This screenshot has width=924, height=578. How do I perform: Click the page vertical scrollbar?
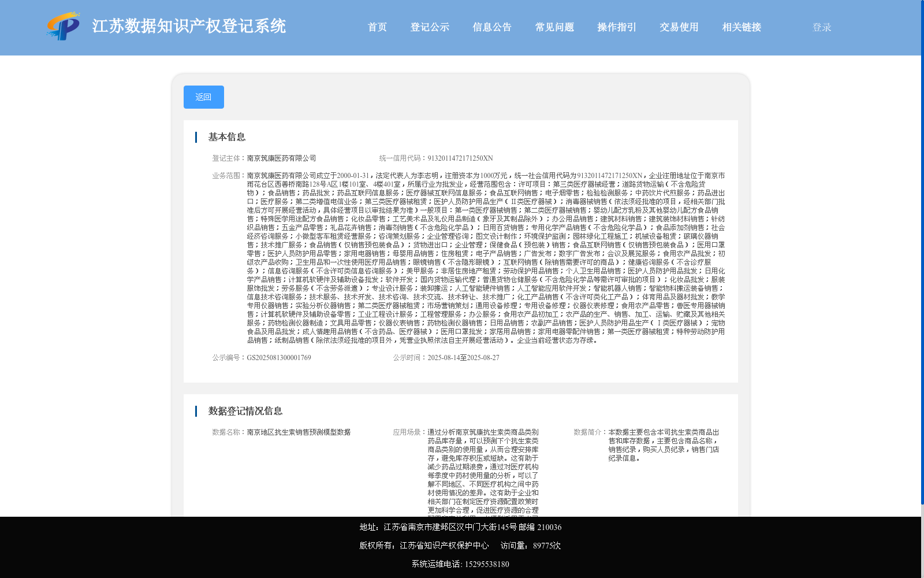(x=922, y=251)
